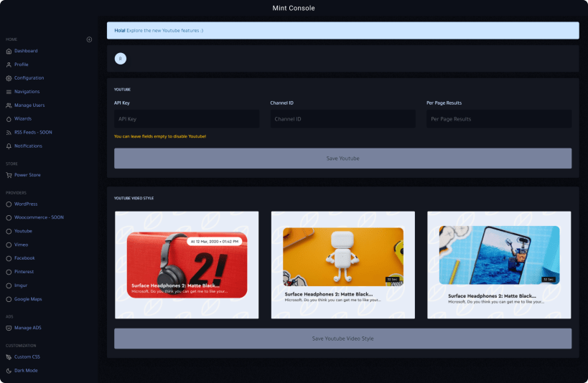This screenshot has width=588, height=383.
Task: Select Woocommerce - SOON provider label
Action: tap(39, 217)
